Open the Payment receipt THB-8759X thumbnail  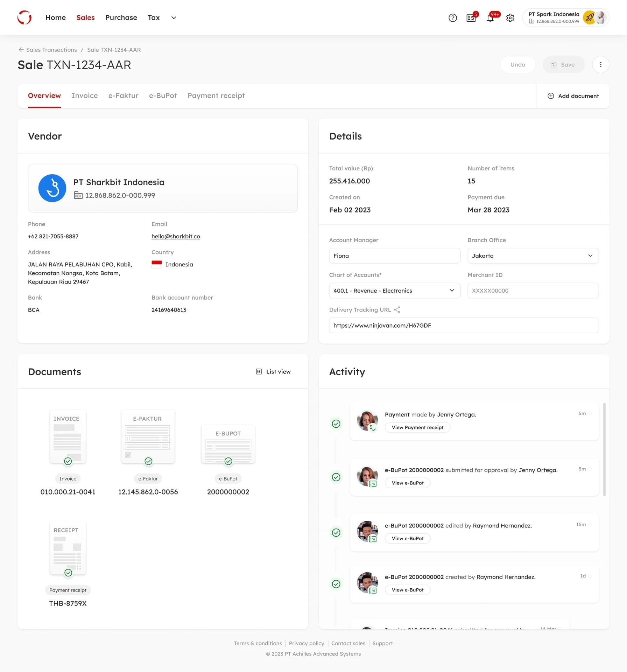(x=68, y=548)
